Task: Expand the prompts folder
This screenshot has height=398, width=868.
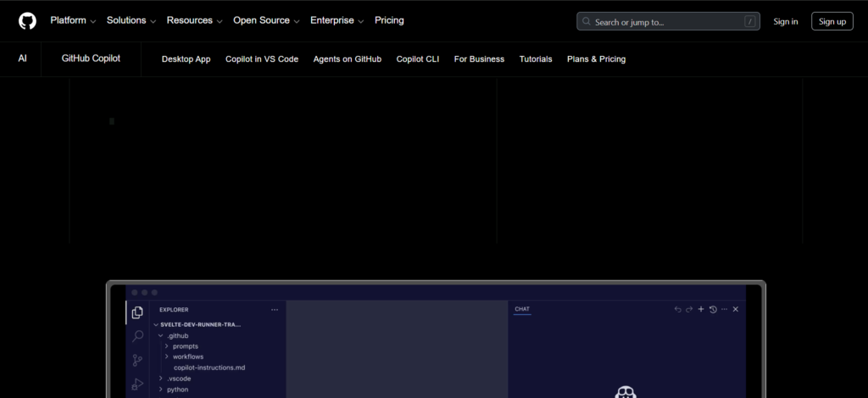Action: coord(181,346)
